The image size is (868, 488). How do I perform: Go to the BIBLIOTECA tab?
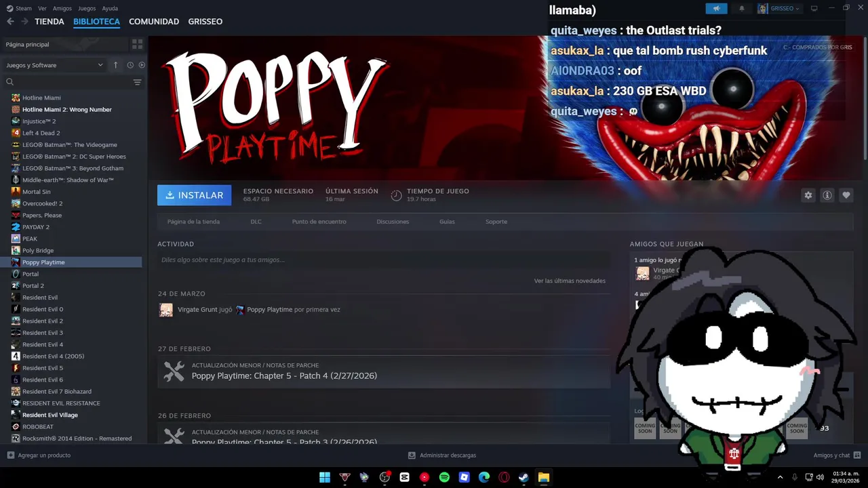click(96, 22)
